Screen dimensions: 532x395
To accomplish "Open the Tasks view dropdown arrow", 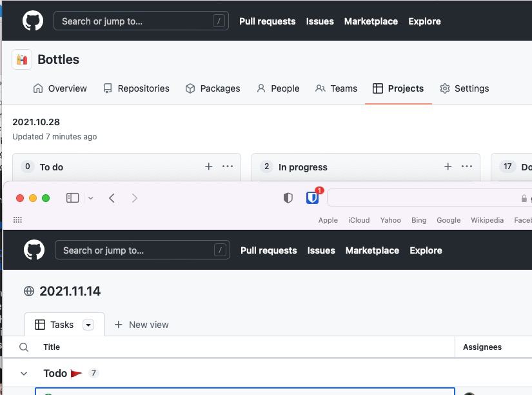I will [88, 325].
